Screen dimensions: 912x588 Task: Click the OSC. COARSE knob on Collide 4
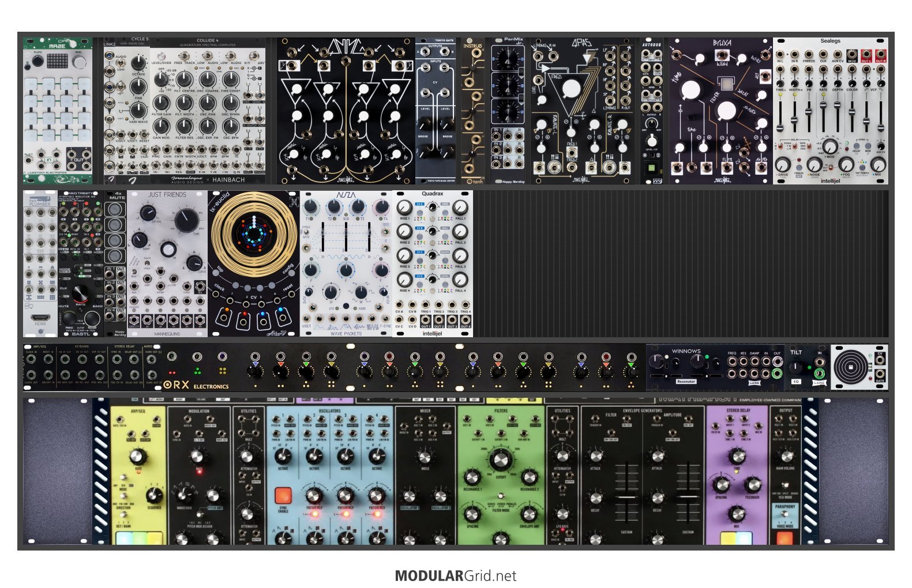coord(208,79)
